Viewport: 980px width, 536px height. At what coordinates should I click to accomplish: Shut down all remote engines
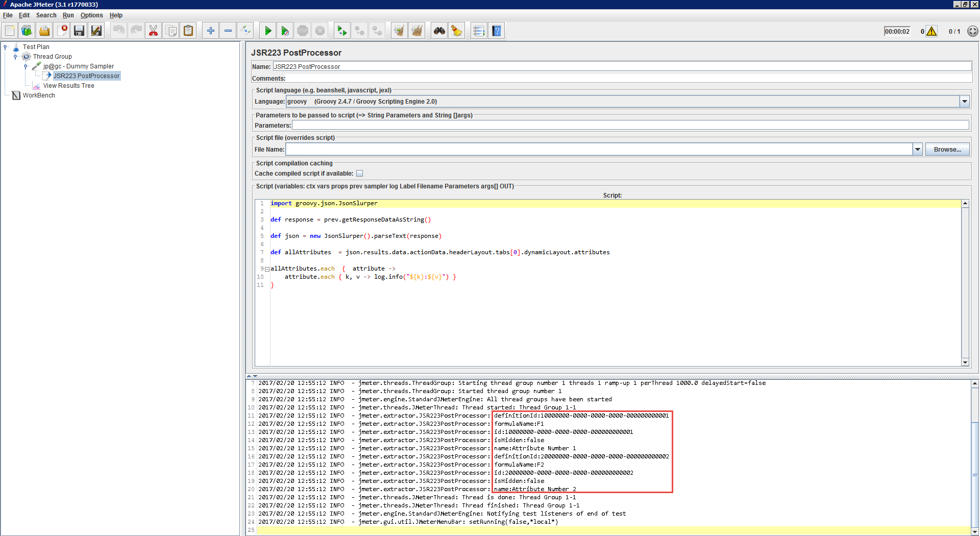[x=377, y=31]
